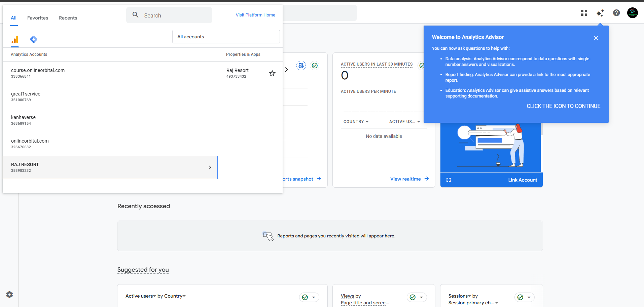The image size is (644, 307).
Task: Open Analytics Advisor sparkle icon
Action: coord(600,13)
